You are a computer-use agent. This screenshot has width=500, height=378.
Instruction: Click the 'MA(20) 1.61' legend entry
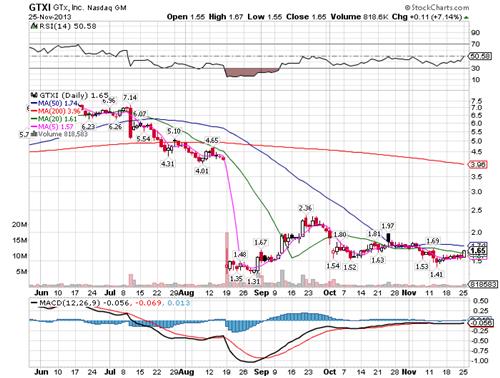tap(58, 119)
